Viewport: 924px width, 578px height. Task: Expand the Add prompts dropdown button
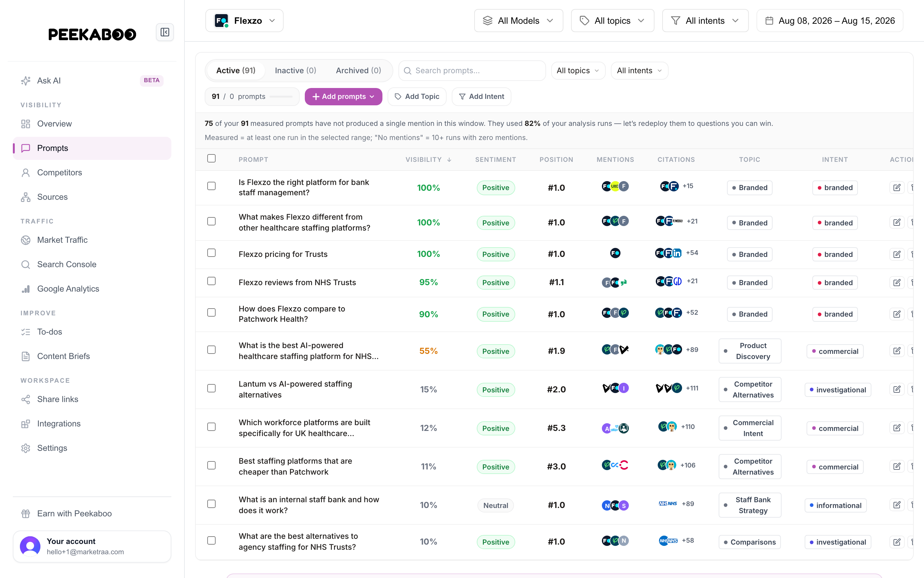tap(343, 97)
